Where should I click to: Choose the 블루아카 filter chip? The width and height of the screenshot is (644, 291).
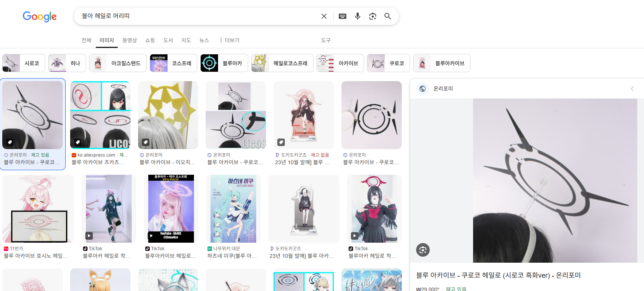[224, 63]
